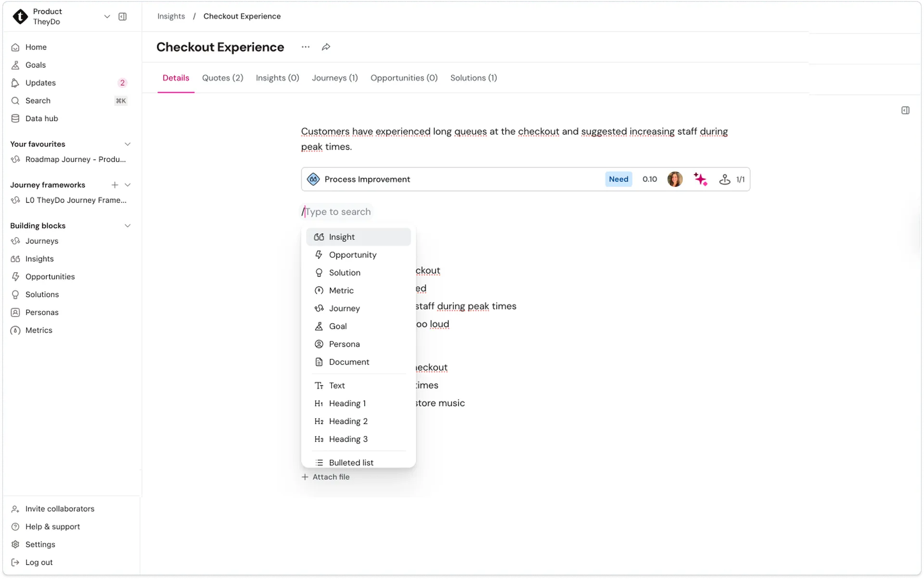Collapse the Building blocks section

click(x=128, y=226)
